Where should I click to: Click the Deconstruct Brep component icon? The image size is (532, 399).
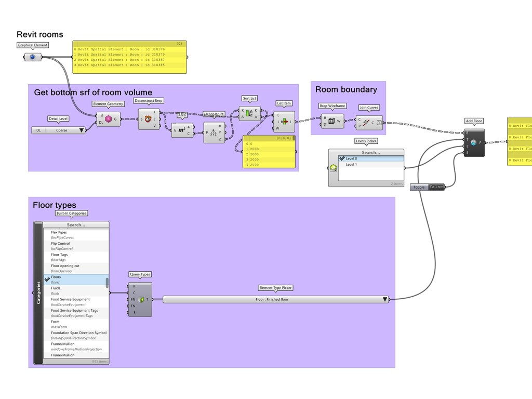[x=149, y=119]
